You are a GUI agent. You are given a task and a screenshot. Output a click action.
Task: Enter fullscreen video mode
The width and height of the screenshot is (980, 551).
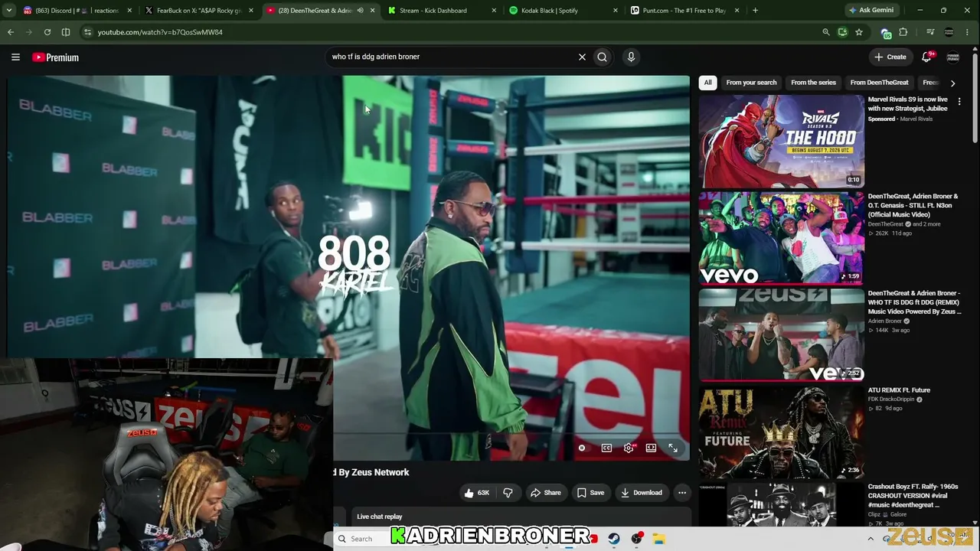point(673,448)
